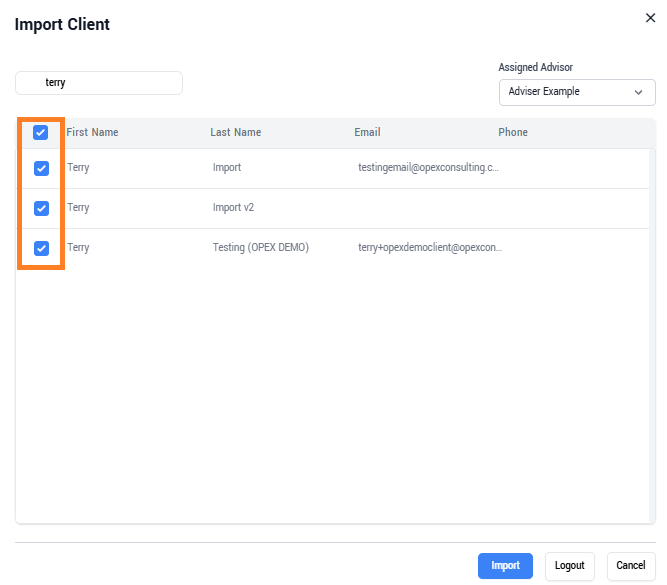Click the blue Import button
The height and width of the screenshot is (585, 667).
coord(505,565)
